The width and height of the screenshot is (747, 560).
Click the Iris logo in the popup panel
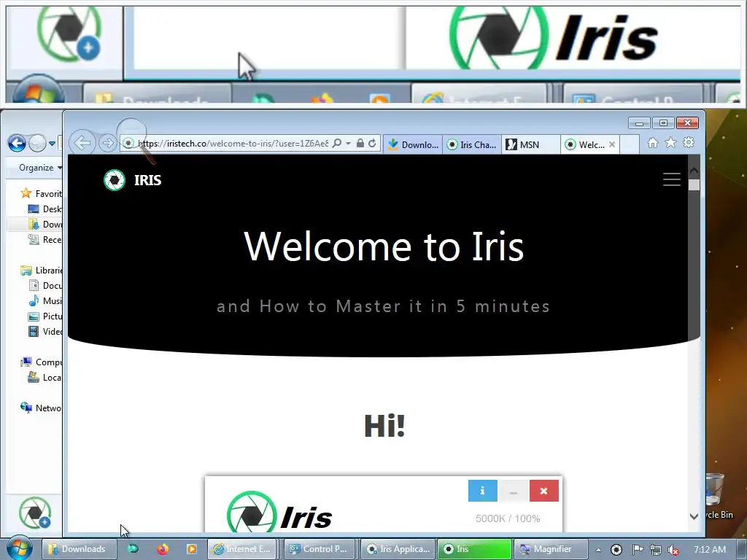(279, 513)
